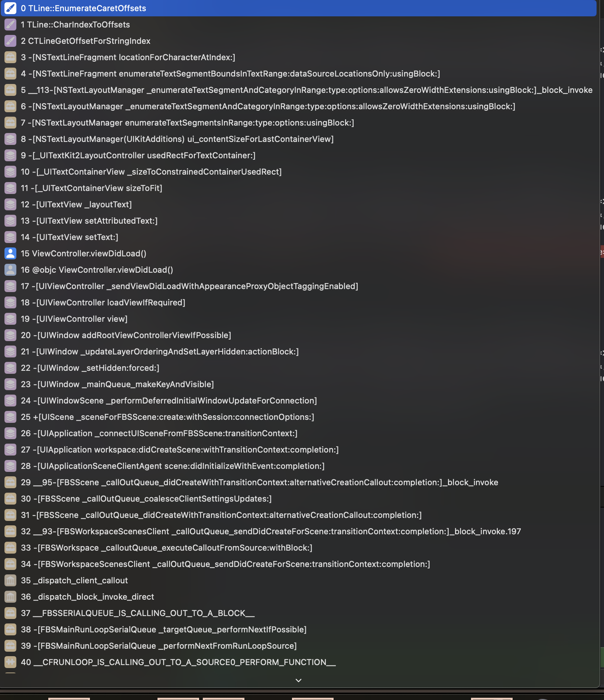Select frame 0 TLine::EnumerateCaretOffsets

coord(299,8)
